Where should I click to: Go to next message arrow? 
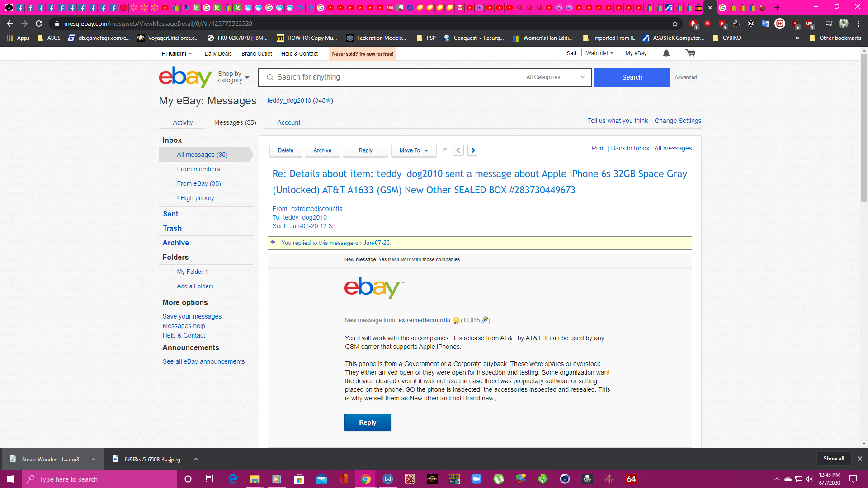(473, 150)
